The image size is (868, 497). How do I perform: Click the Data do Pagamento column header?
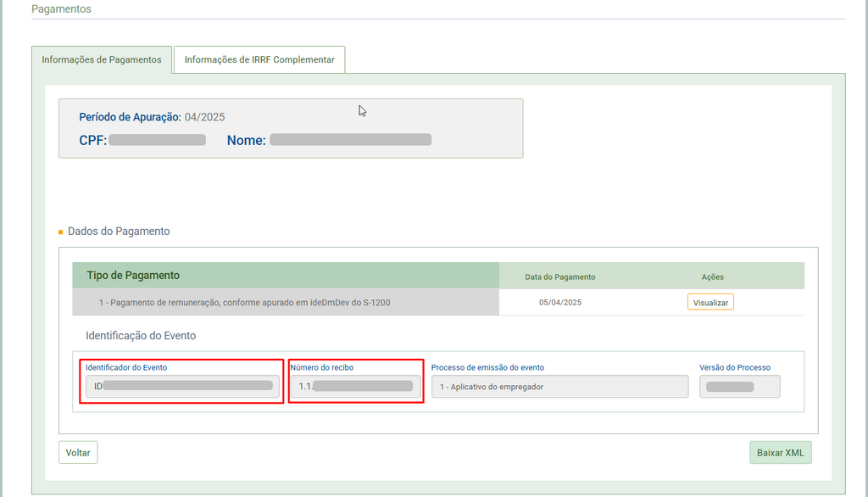point(560,276)
